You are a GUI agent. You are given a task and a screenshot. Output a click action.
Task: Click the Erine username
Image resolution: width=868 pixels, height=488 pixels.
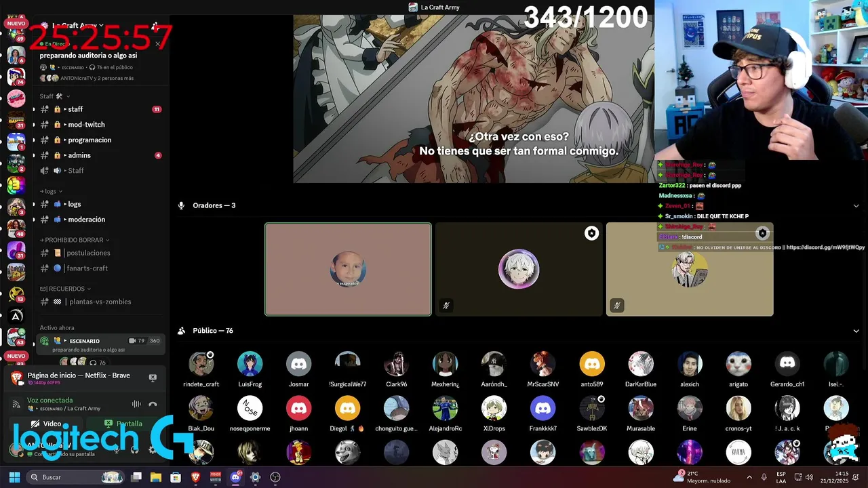pos(690,429)
